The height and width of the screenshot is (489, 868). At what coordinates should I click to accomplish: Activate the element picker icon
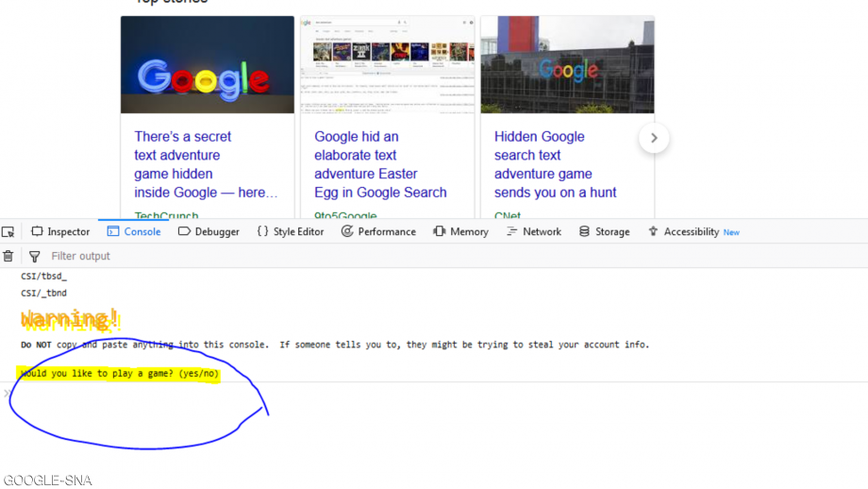(8, 231)
